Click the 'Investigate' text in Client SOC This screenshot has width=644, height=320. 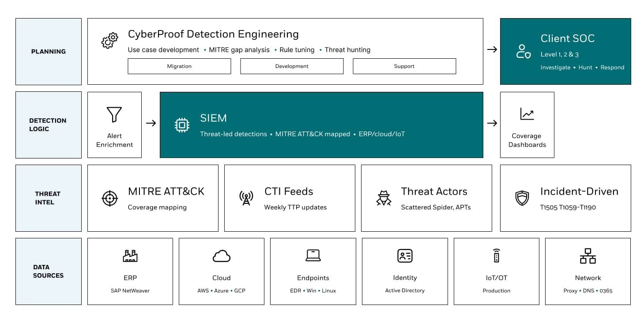(x=555, y=68)
